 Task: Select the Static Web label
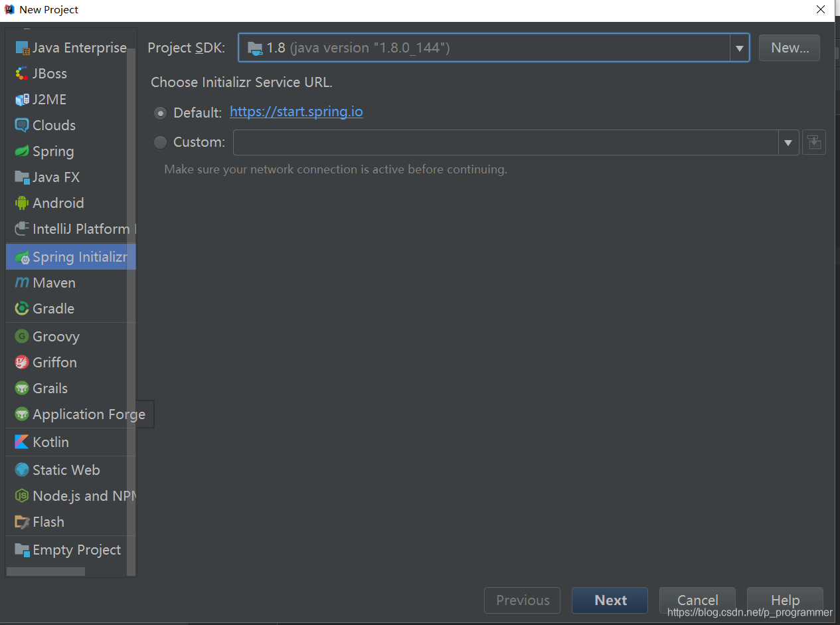coord(66,470)
